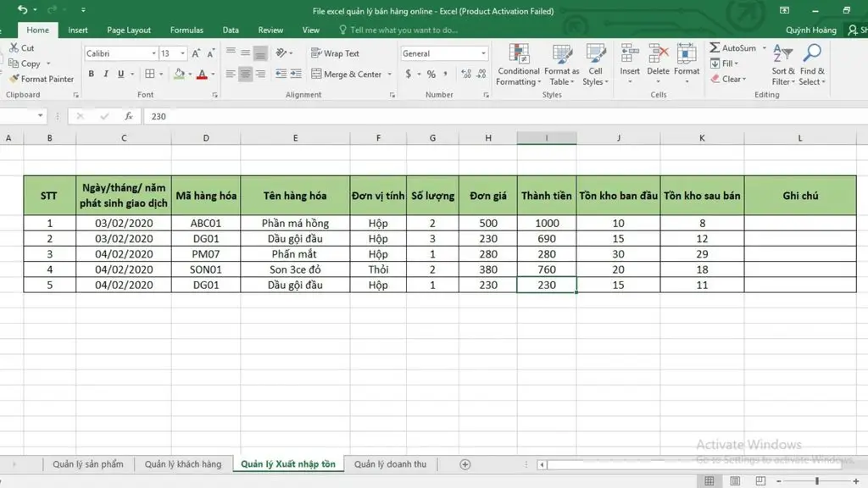The width and height of the screenshot is (868, 488).
Task: Switch to sheet Quản lý sản phẩm
Action: (88, 464)
